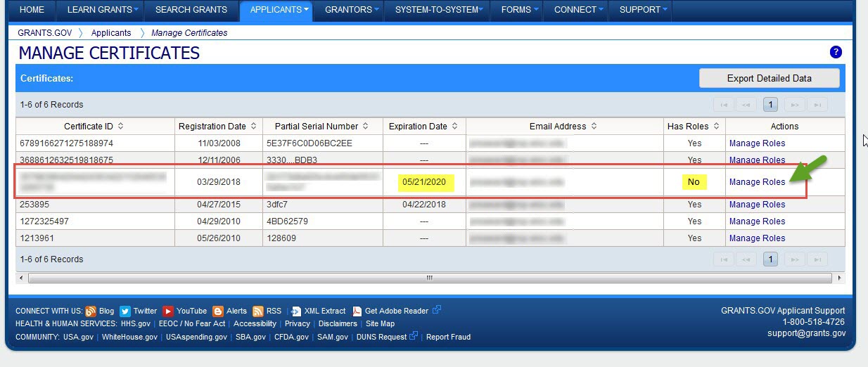This screenshot has height=367, width=868.
Task: Expand the LEARN GRANTS dropdown arrow
Action: (136, 10)
